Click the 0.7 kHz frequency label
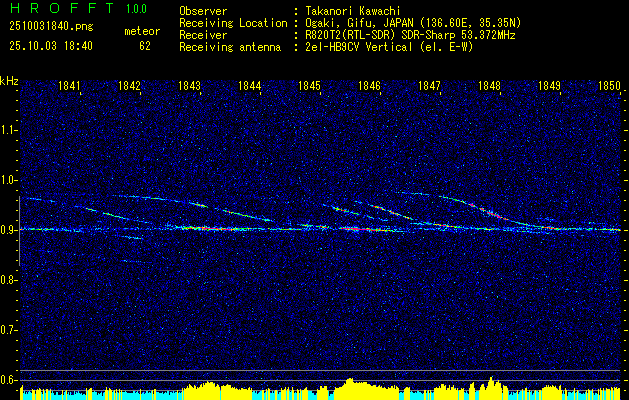The width and height of the screenshot is (629, 400). (8, 330)
